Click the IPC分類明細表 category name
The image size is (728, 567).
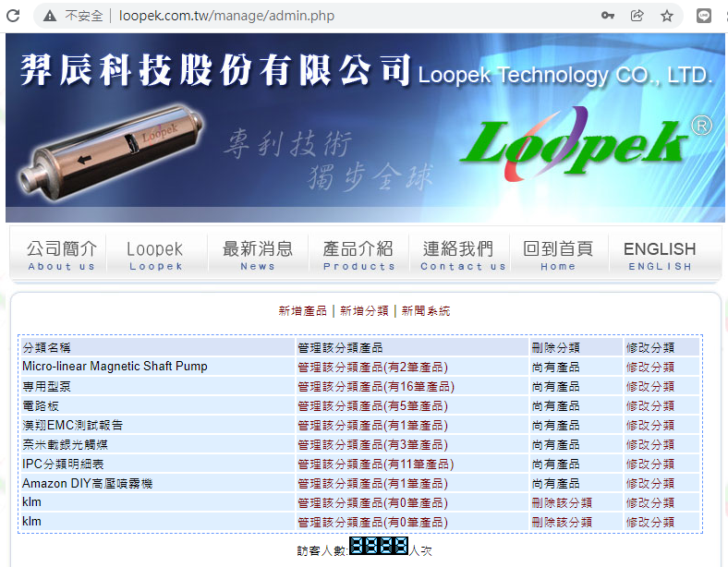coord(63,464)
